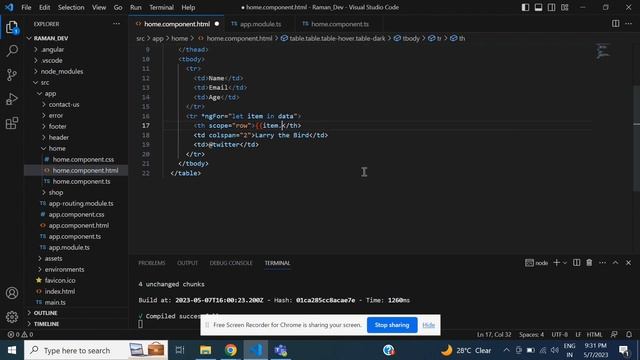
Task: Open the Accounts menu icon
Action: (x=12, y=293)
